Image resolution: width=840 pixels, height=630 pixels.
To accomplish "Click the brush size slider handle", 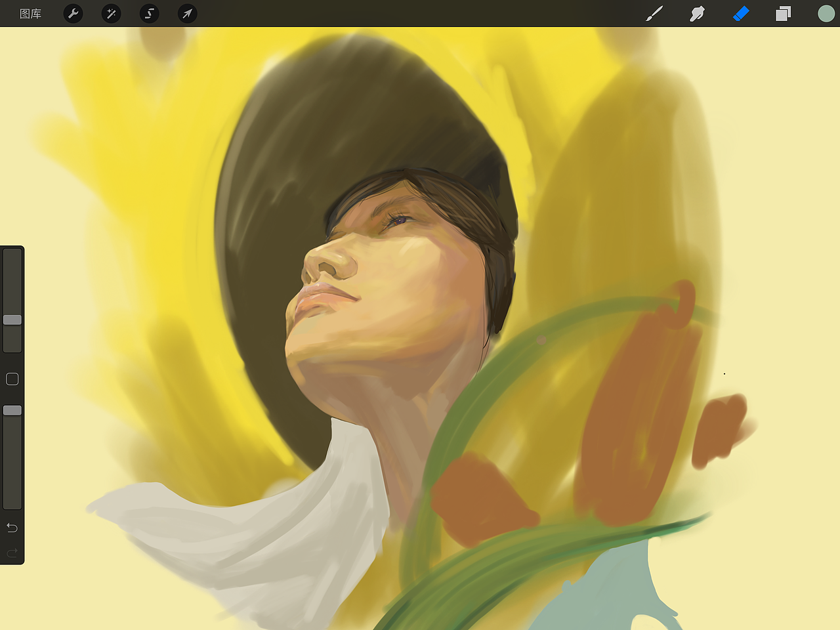I will coord(12,320).
